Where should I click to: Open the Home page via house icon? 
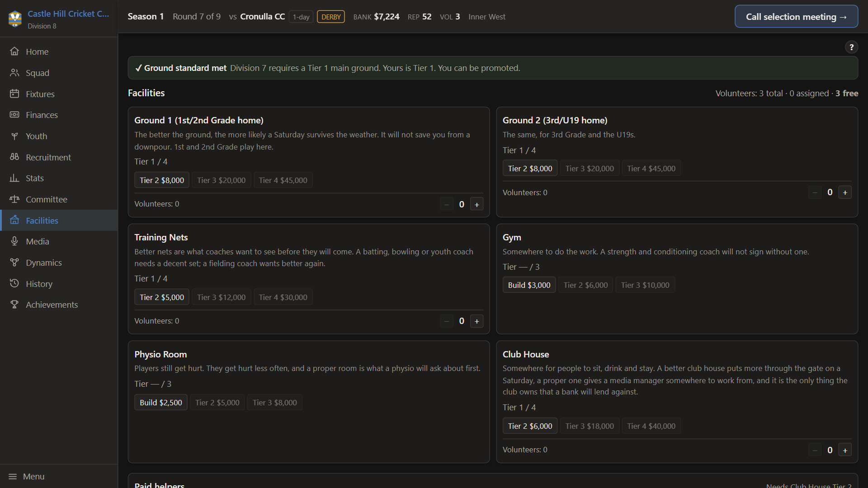pos(14,52)
